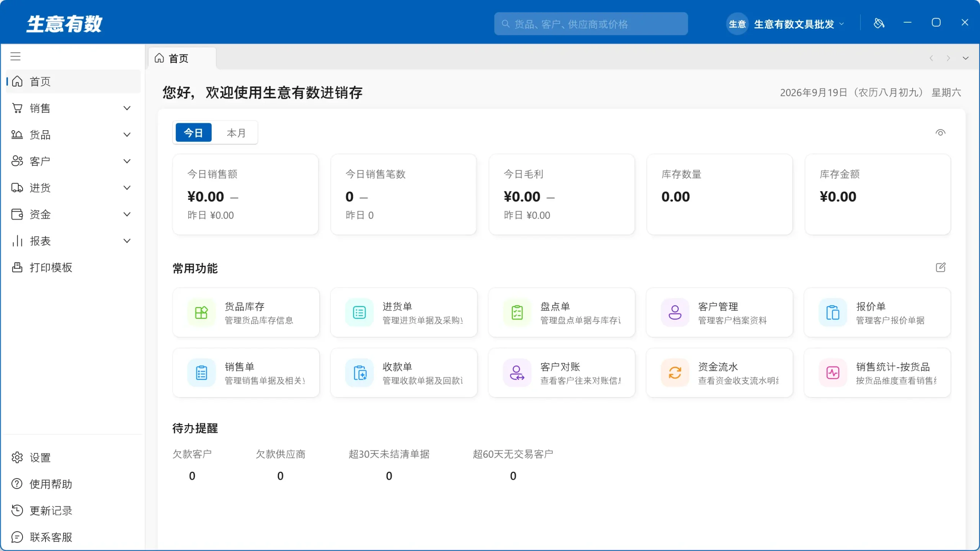Open the 货品库存 shortcut icon

click(201, 312)
